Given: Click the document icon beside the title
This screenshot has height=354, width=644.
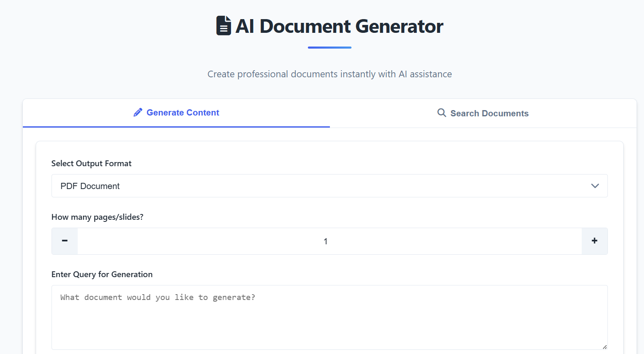Looking at the screenshot, I should coord(224,26).
